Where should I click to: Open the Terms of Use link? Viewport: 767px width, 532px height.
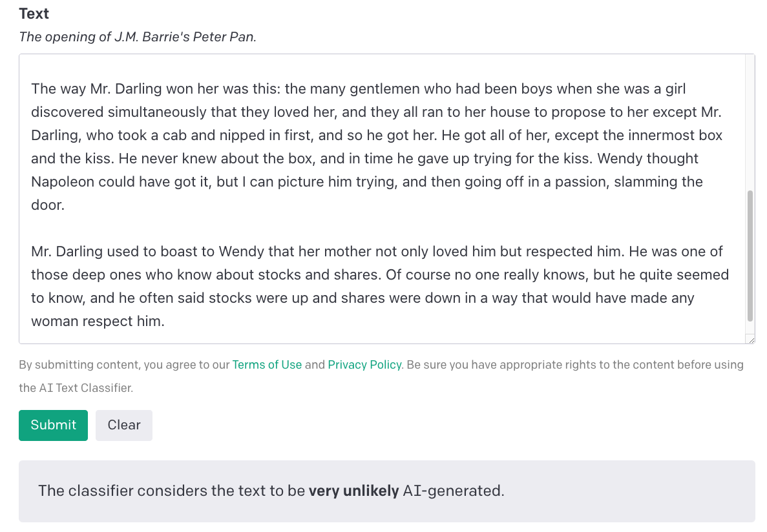[x=267, y=365]
